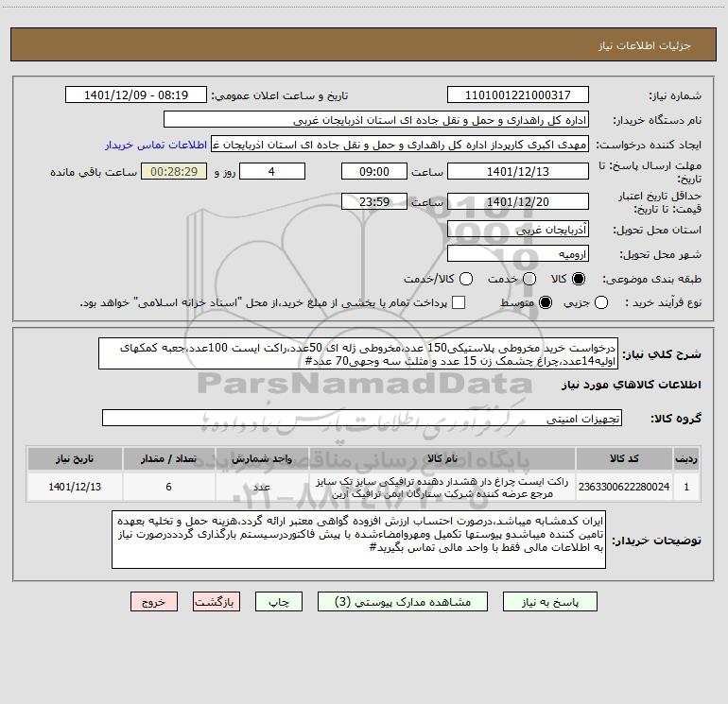
Task: Click the طبقه بندی موضوعی label
Action: coord(651,280)
